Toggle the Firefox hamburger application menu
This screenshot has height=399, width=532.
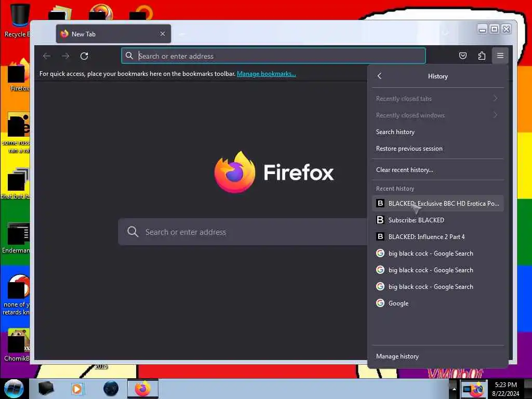[x=500, y=55]
